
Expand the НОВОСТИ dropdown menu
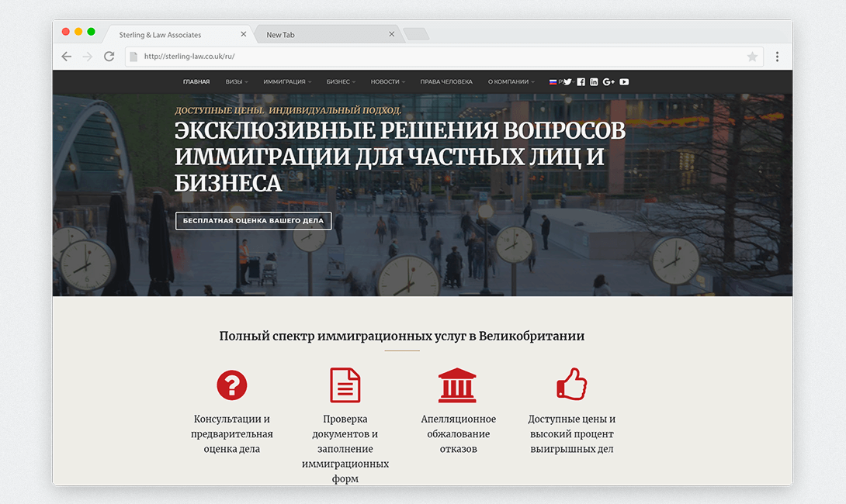[387, 82]
